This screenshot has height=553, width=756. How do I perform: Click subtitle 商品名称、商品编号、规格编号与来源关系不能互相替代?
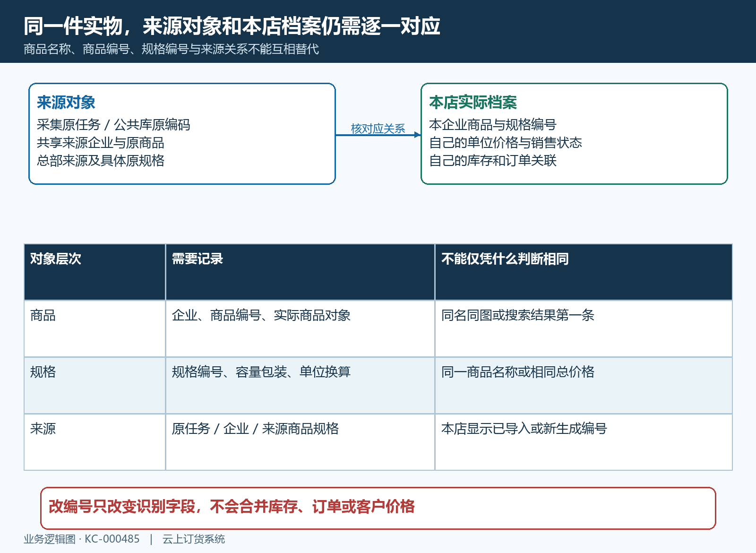[x=171, y=49]
